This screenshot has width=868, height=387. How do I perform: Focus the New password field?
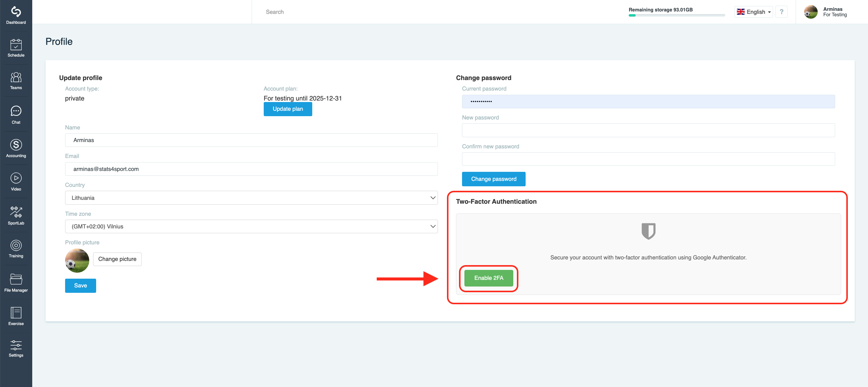coord(648,130)
